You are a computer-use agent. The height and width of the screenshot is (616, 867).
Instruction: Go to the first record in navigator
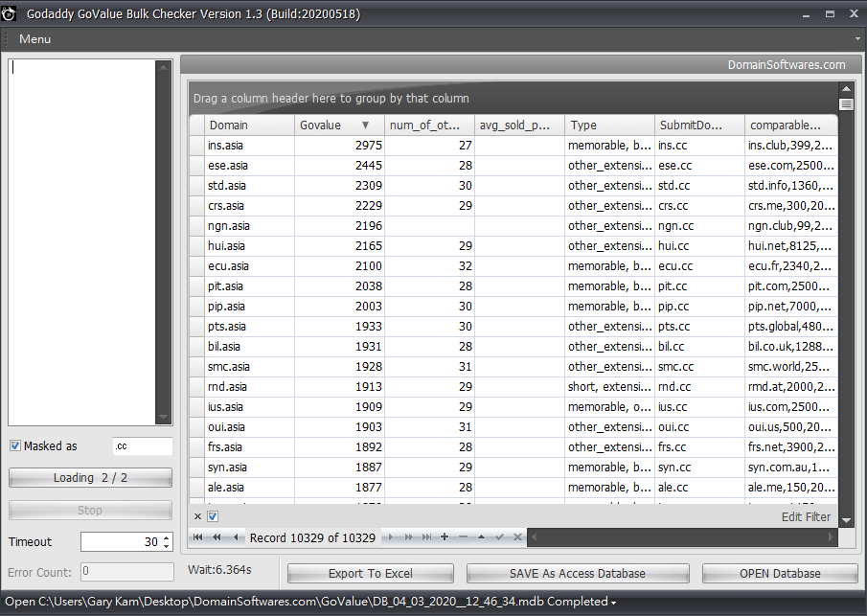click(x=197, y=536)
